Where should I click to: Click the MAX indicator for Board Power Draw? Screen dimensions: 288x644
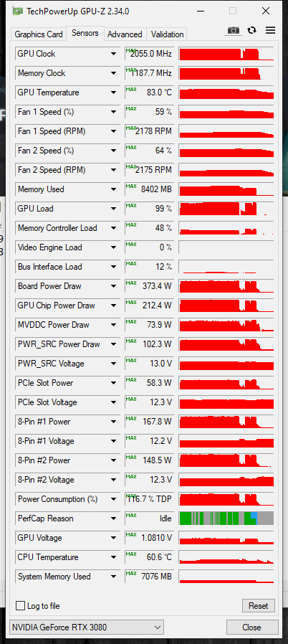[131, 283]
